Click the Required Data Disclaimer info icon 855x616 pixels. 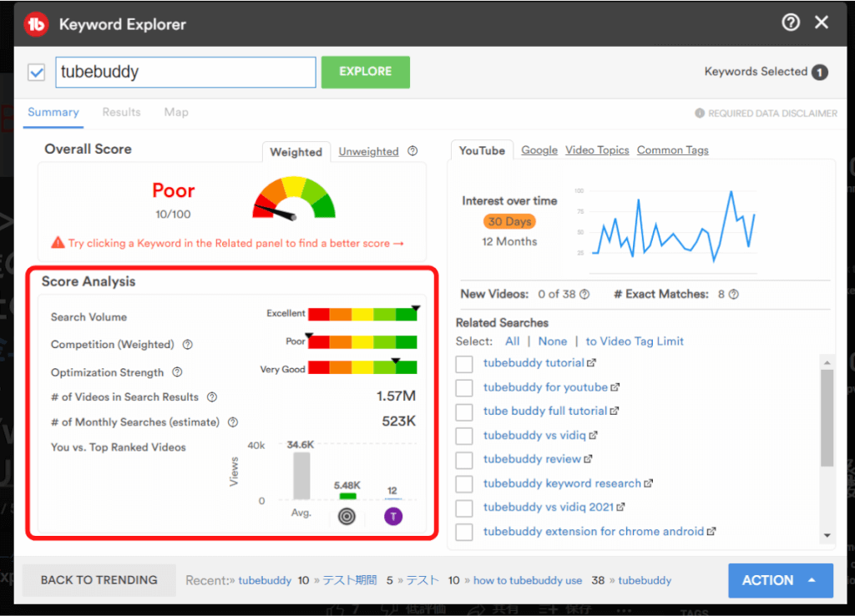coord(700,113)
